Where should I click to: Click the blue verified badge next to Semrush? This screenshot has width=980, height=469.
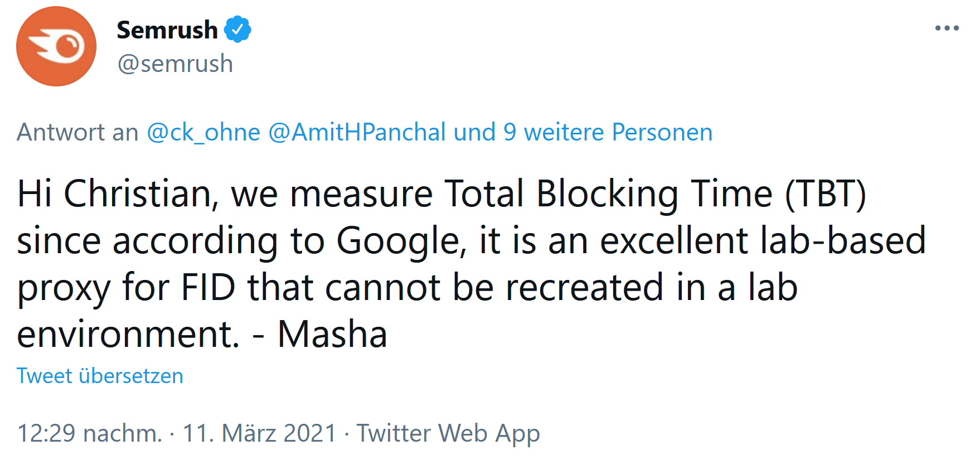(239, 30)
